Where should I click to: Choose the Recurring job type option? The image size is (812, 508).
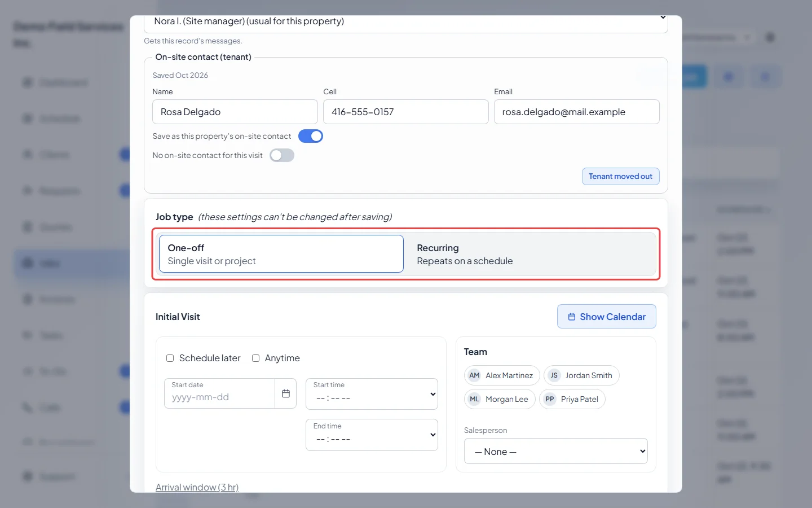point(531,254)
